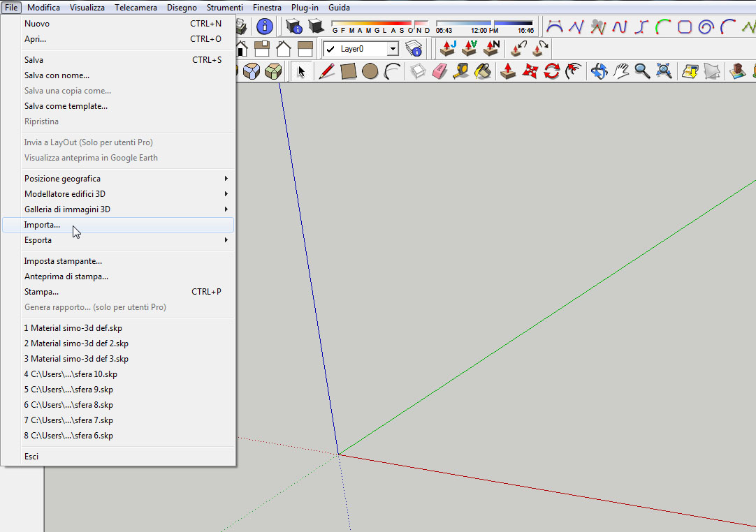Open recent file sfera 10.skp
Image resolution: width=756 pixels, height=532 pixels.
(x=118, y=374)
